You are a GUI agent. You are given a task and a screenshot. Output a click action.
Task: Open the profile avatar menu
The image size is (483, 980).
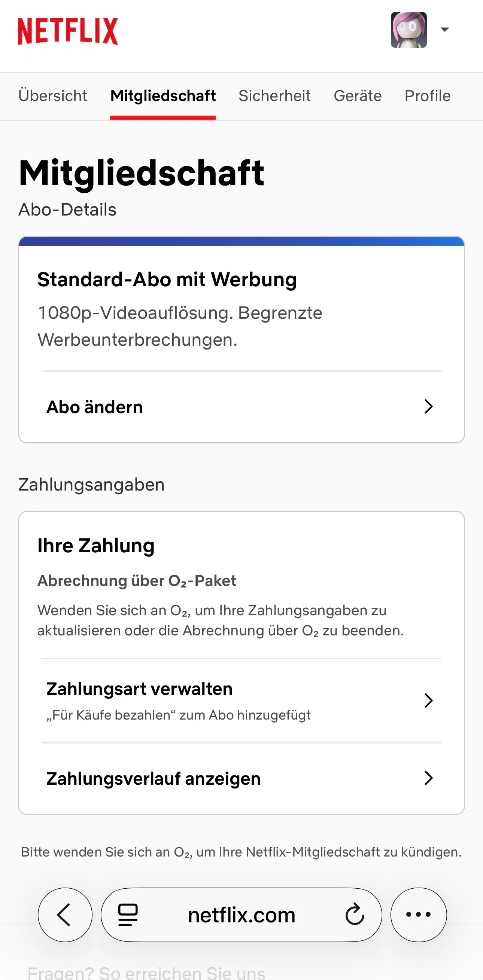pyautogui.click(x=408, y=30)
